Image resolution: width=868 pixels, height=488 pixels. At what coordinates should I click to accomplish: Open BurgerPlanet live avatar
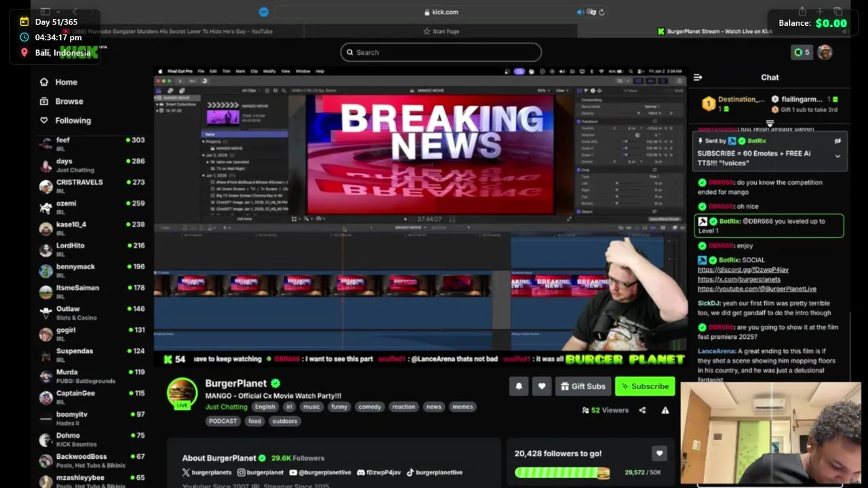pyautogui.click(x=182, y=393)
